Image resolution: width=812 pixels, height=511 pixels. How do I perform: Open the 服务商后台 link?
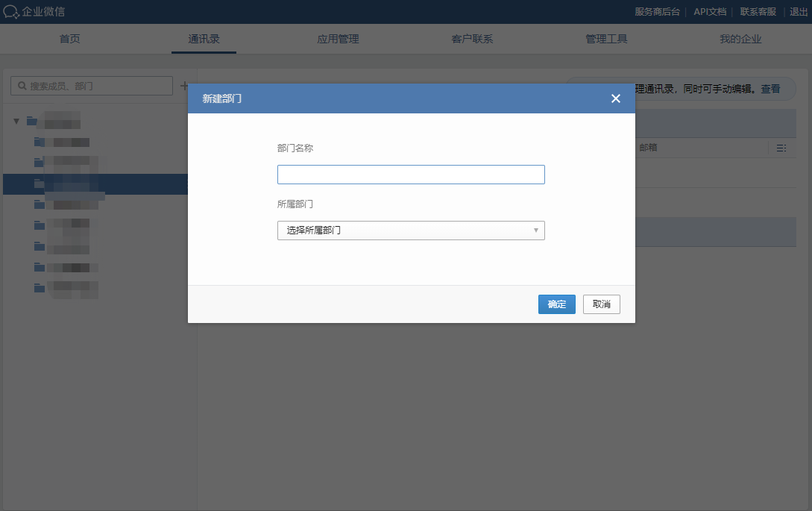(657, 12)
